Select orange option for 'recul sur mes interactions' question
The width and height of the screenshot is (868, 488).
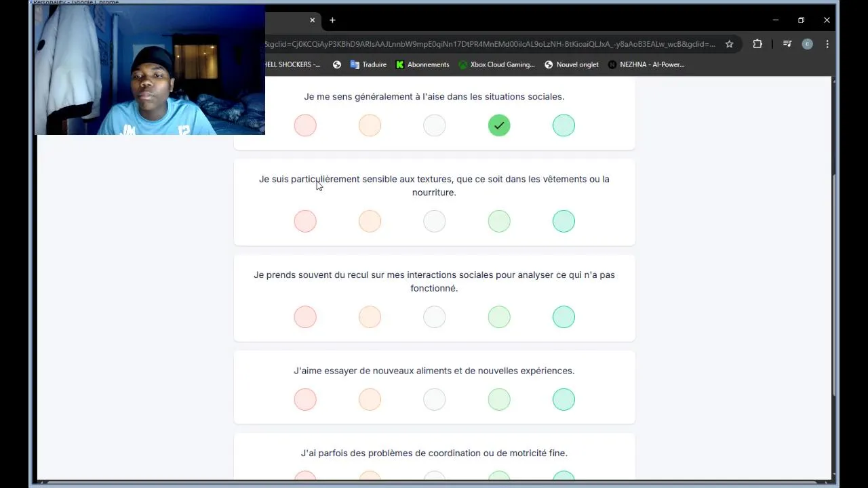(x=370, y=317)
